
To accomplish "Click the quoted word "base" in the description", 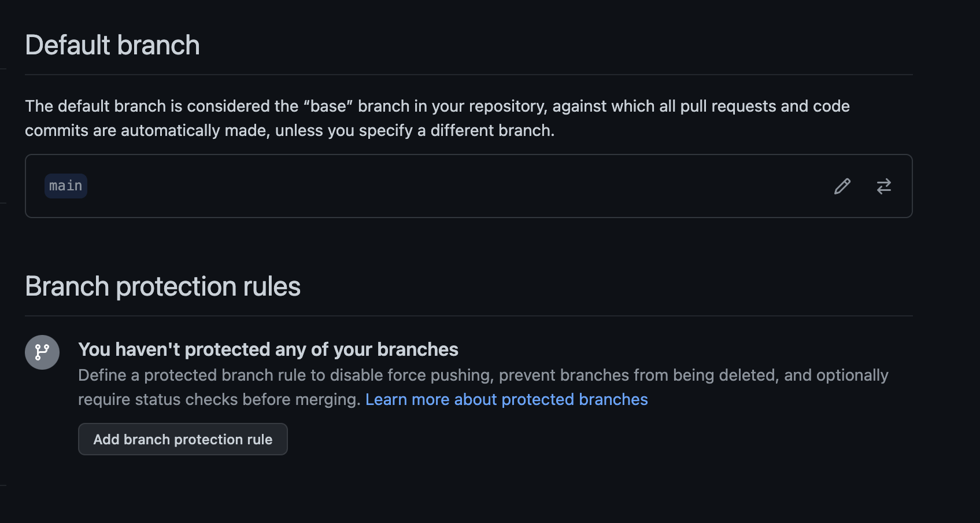I will click(x=328, y=106).
